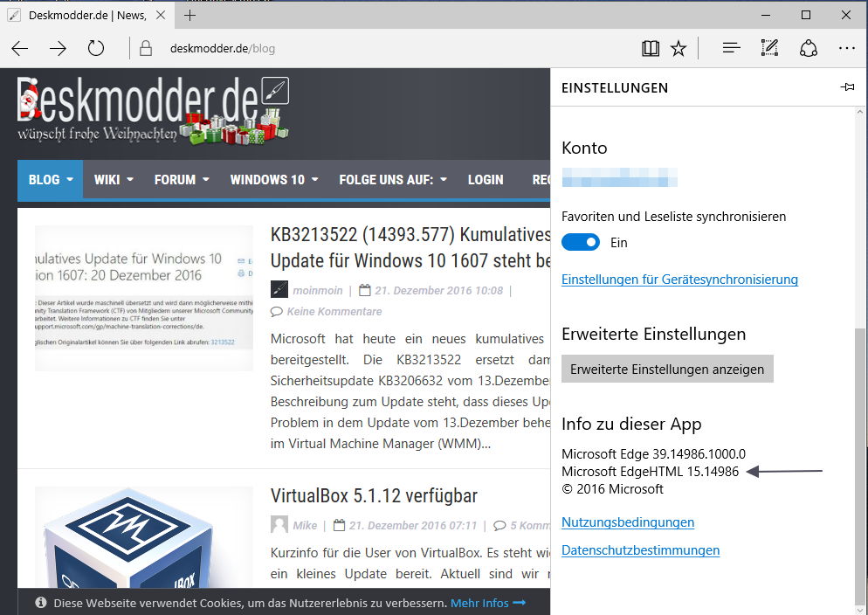Viewport: 868px width, 615px height.
Task: Select the Deskmodder.de browser tab
Action: click(x=87, y=15)
